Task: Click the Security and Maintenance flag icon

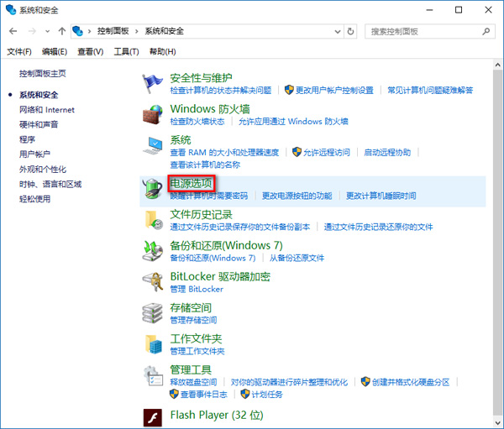Action: (x=153, y=83)
